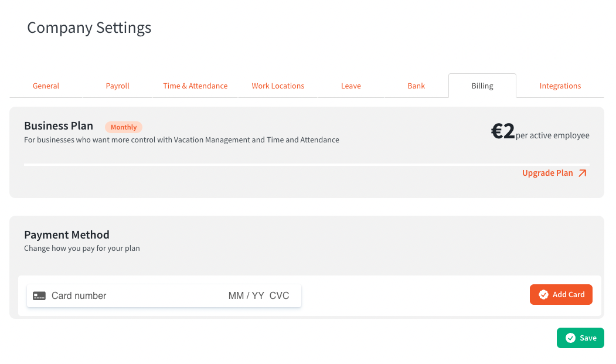This screenshot has width=616, height=364.
Task: Open the General settings tab
Action: (x=46, y=86)
